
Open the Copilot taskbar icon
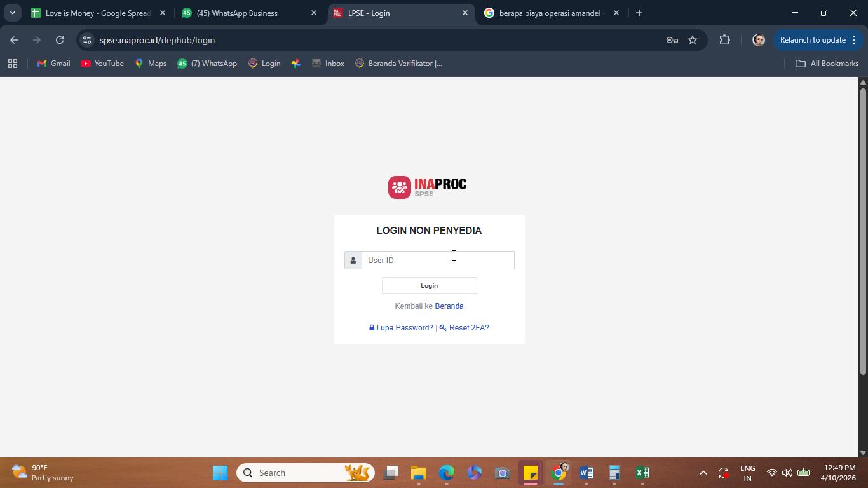(x=475, y=473)
